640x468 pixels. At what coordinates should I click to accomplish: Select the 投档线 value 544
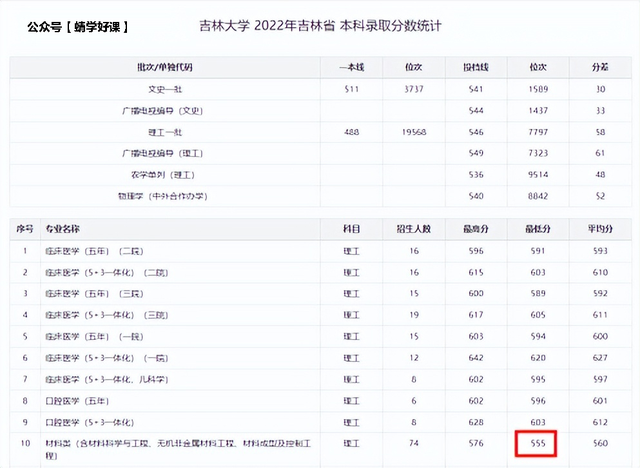476,111
